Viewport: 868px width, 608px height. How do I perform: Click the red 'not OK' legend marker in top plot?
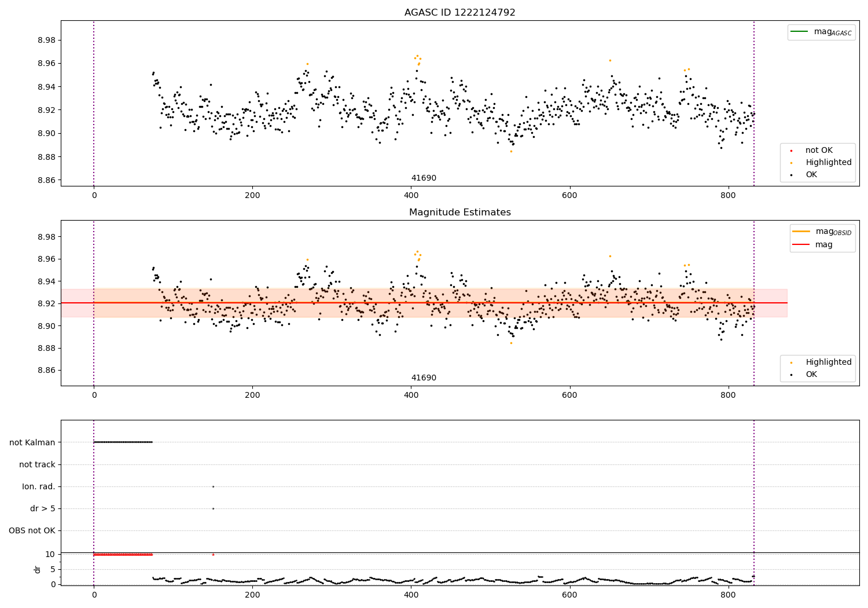click(x=791, y=151)
